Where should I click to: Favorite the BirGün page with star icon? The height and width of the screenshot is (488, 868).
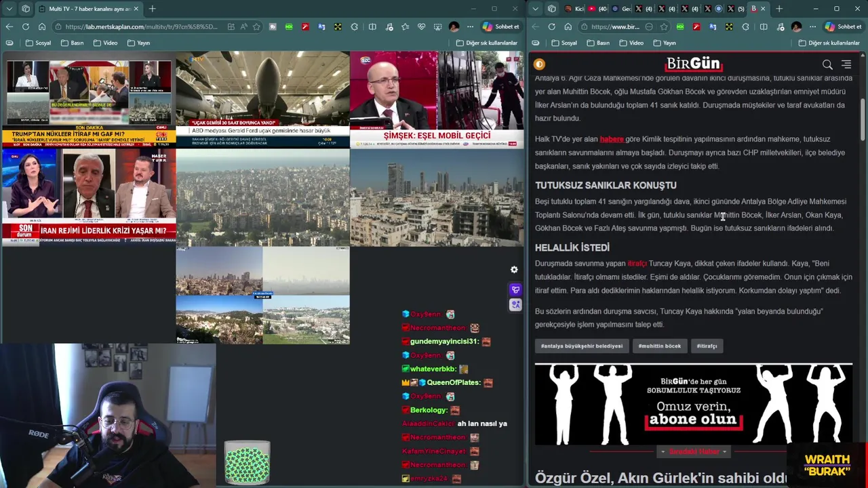coord(663,26)
